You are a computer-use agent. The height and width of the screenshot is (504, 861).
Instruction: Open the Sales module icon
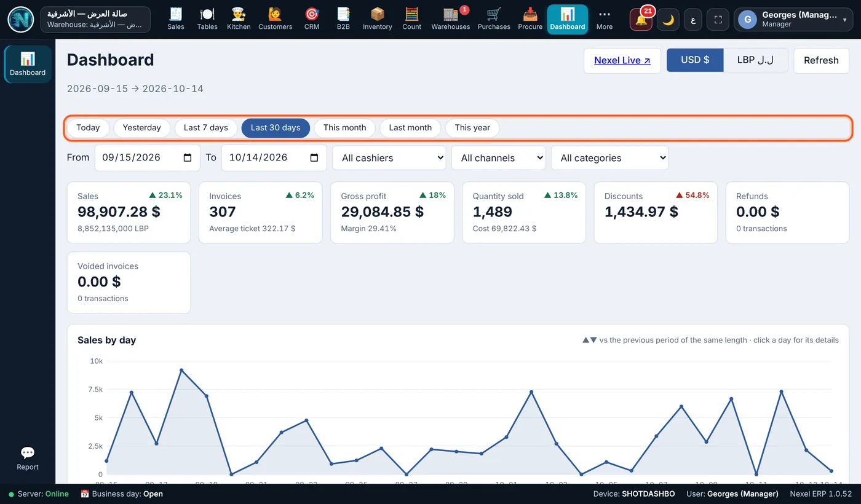(176, 19)
